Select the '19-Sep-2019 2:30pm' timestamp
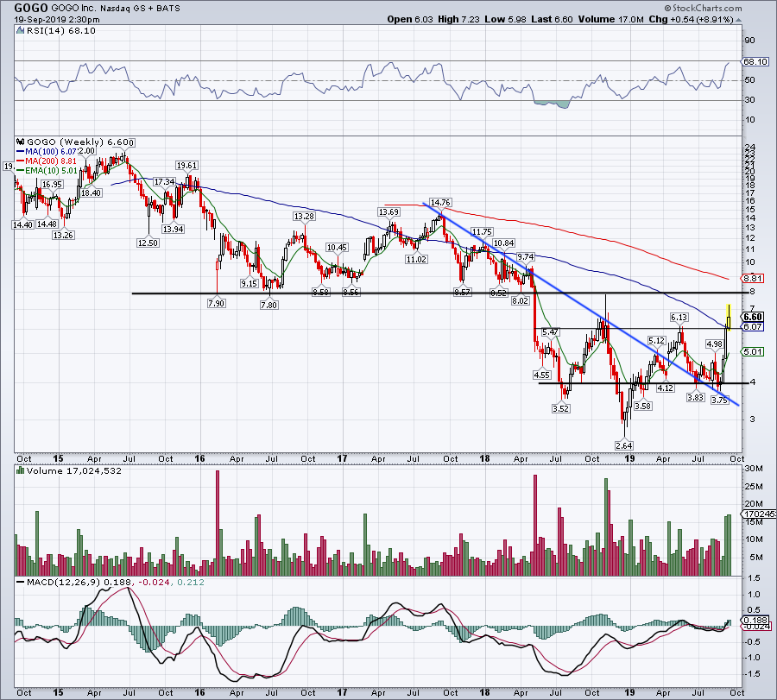The height and width of the screenshot is (700, 777). (x=56, y=20)
